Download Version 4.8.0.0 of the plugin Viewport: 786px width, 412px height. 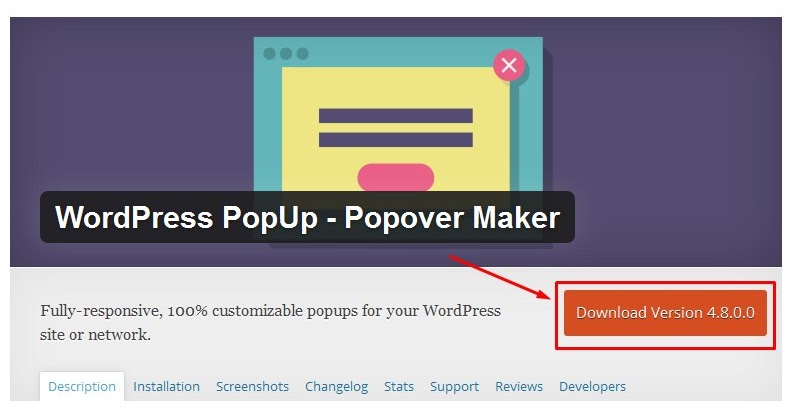pos(665,313)
